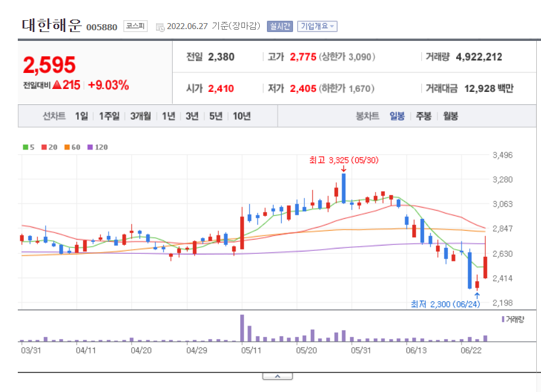Click the tallest volume bar at 05/11
Viewport: 541px width, 392px height.
pyautogui.click(x=242, y=328)
